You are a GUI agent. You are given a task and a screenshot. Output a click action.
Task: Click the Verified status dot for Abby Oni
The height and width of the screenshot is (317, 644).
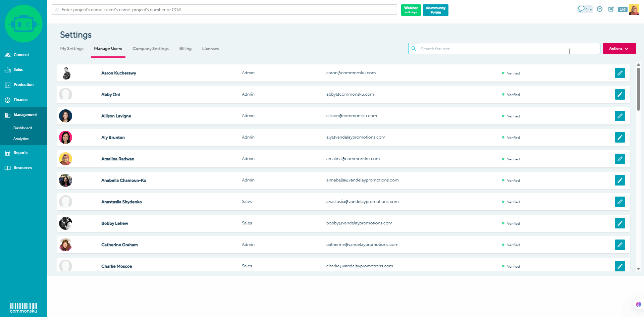pyautogui.click(x=502, y=94)
